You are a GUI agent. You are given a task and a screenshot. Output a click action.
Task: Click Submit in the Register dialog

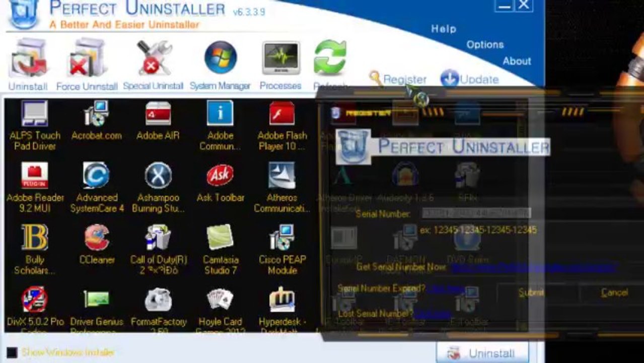pos(531,292)
